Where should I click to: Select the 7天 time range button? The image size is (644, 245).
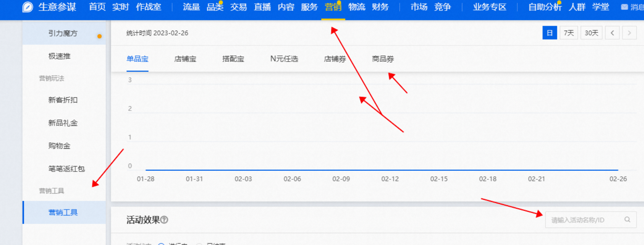click(x=569, y=33)
